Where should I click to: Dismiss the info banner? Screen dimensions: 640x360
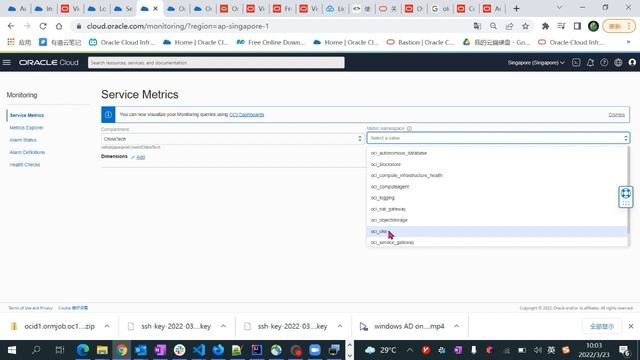pyautogui.click(x=616, y=115)
